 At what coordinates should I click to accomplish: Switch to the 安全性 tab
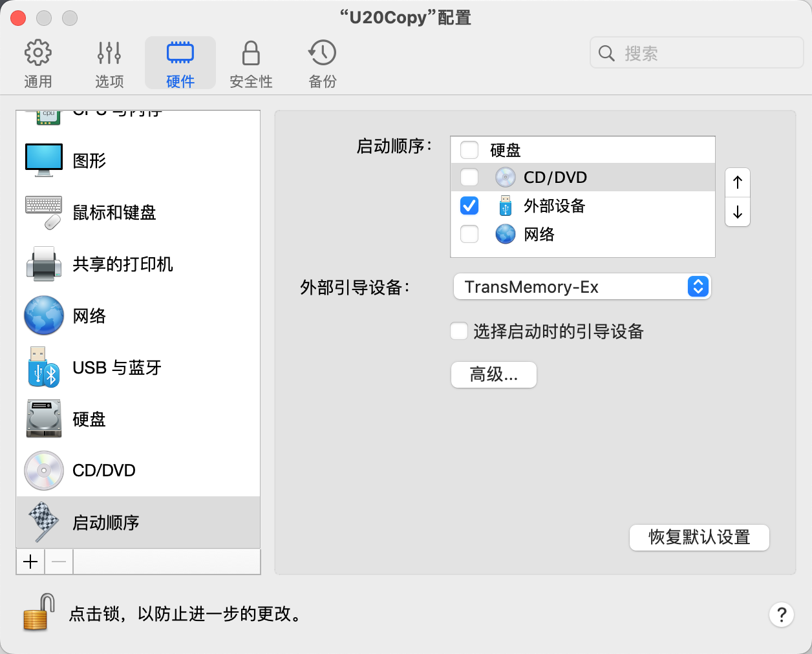click(251, 63)
